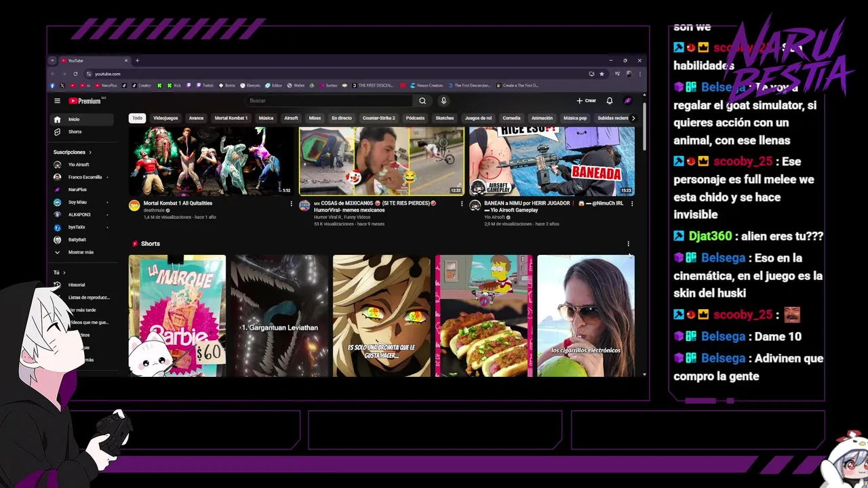The image size is (868, 488).
Task: Open deathmule channel avatar
Action: tap(134, 205)
